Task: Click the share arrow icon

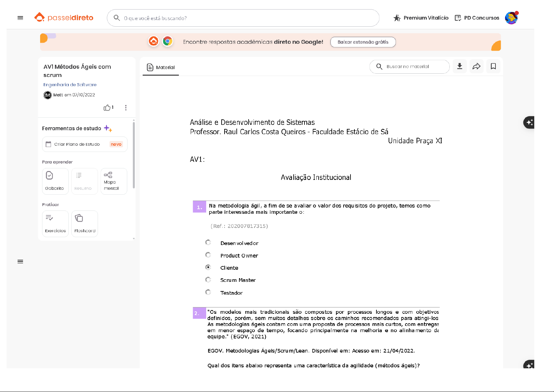Action: pyautogui.click(x=476, y=66)
